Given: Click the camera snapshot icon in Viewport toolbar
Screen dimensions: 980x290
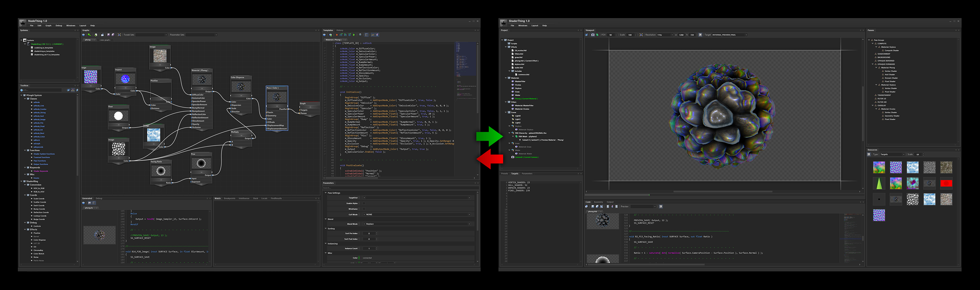Looking at the screenshot, I should [592, 35].
